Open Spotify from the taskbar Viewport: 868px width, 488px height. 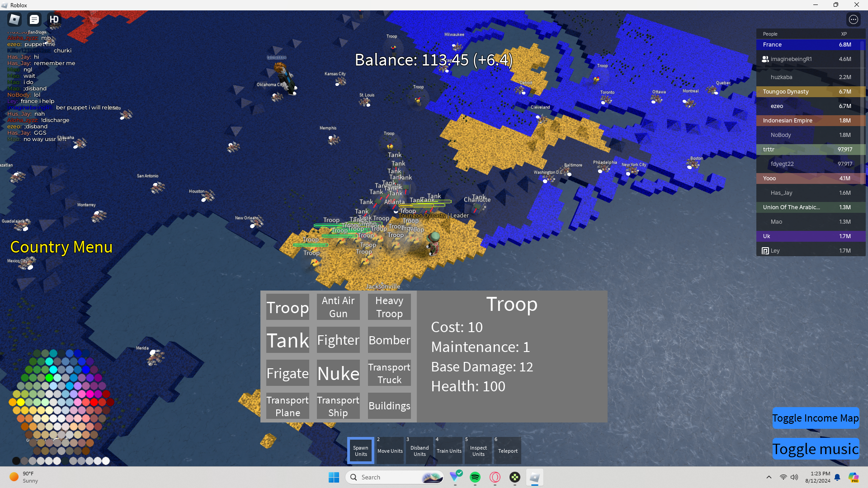475,477
